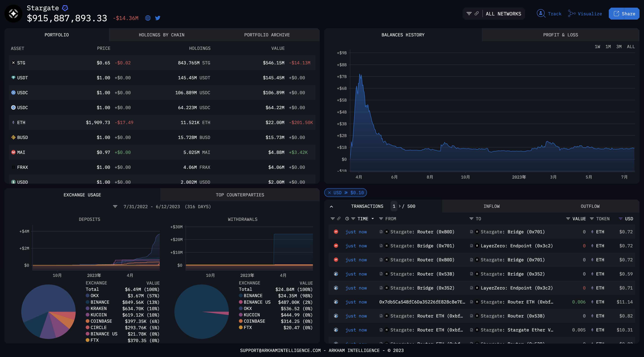644x357 pixels.
Task: Open the Profit & Loss tab
Action: point(560,35)
